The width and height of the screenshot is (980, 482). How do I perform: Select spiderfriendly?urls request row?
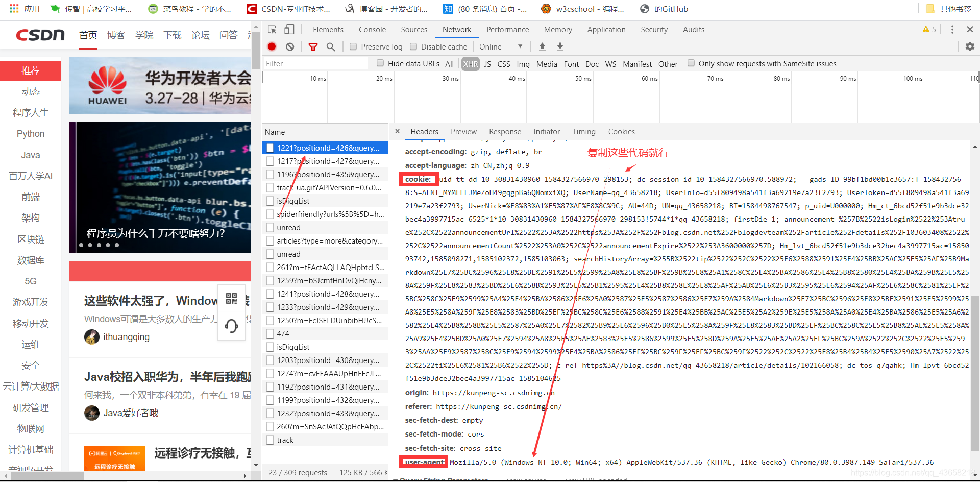pos(325,214)
